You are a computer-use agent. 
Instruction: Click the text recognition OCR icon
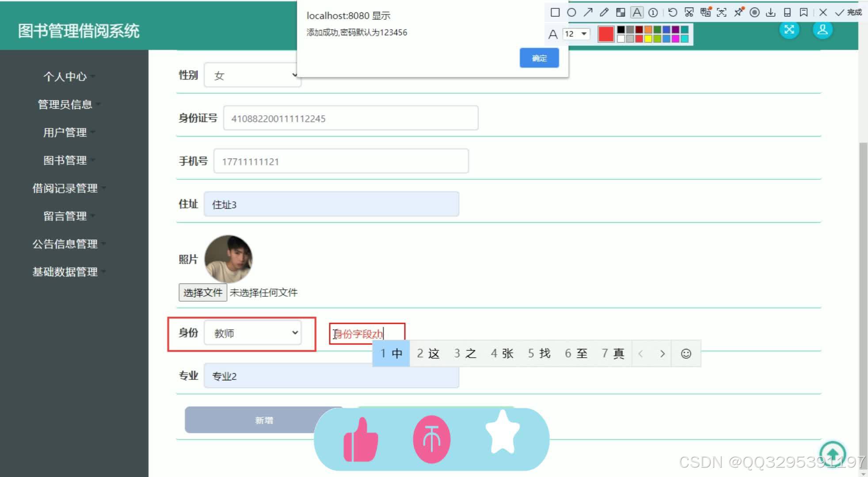coord(722,12)
